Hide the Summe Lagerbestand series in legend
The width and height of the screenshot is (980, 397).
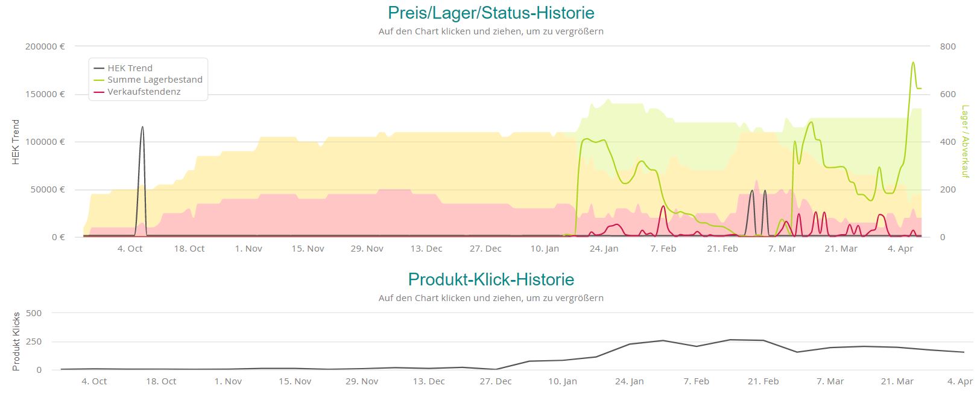154,80
